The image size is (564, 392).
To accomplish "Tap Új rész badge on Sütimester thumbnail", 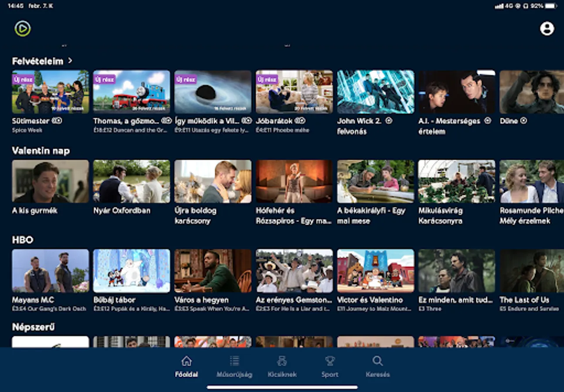I will [x=23, y=80].
